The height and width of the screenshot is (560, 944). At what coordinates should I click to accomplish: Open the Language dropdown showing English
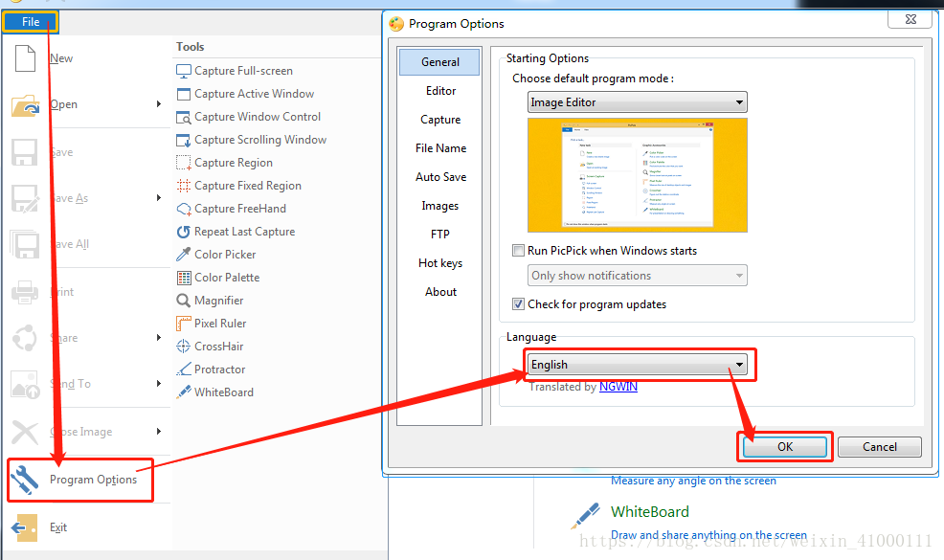[x=637, y=365]
